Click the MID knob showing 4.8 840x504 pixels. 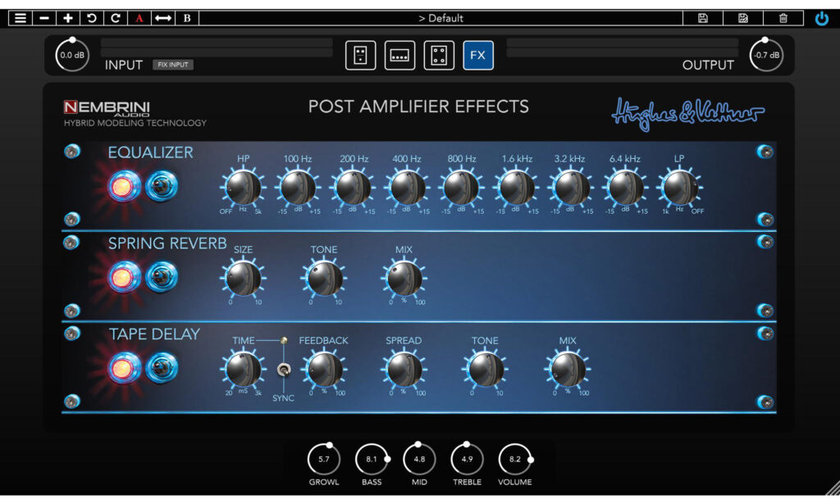click(419, 459)
